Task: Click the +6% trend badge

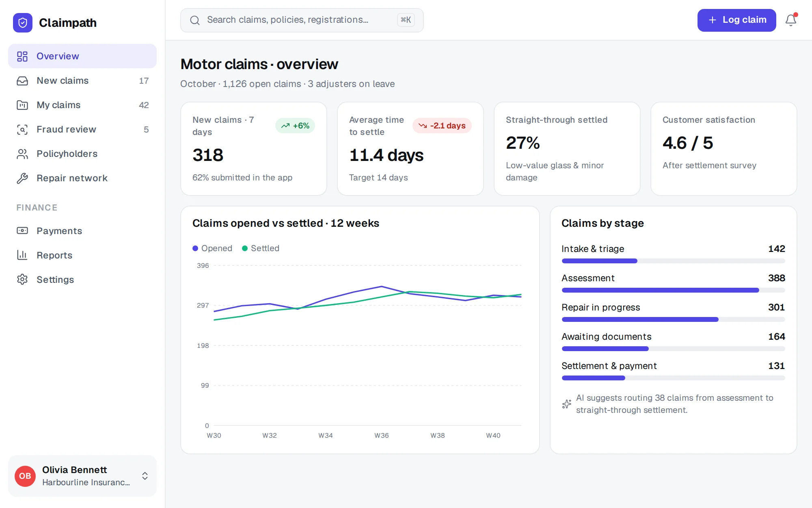Action: tap(295, 126)
